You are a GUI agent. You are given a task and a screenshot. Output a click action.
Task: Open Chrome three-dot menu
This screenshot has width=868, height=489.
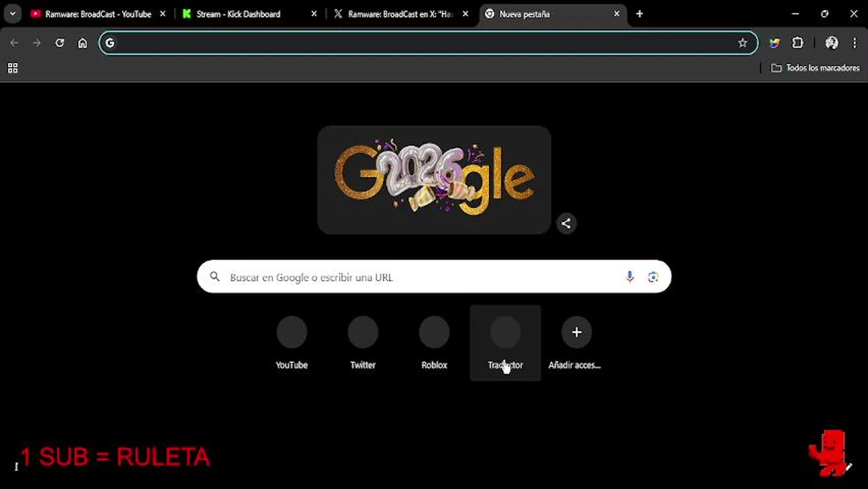coord(854,43)
